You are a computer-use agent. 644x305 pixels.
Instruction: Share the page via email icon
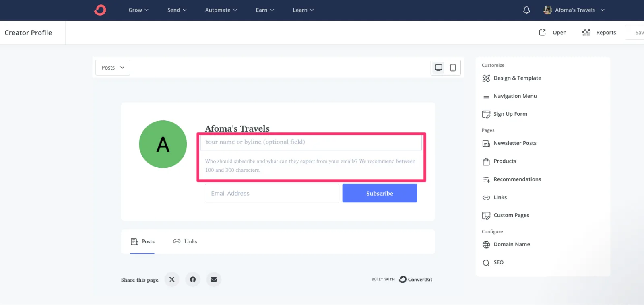click(214, 280)
